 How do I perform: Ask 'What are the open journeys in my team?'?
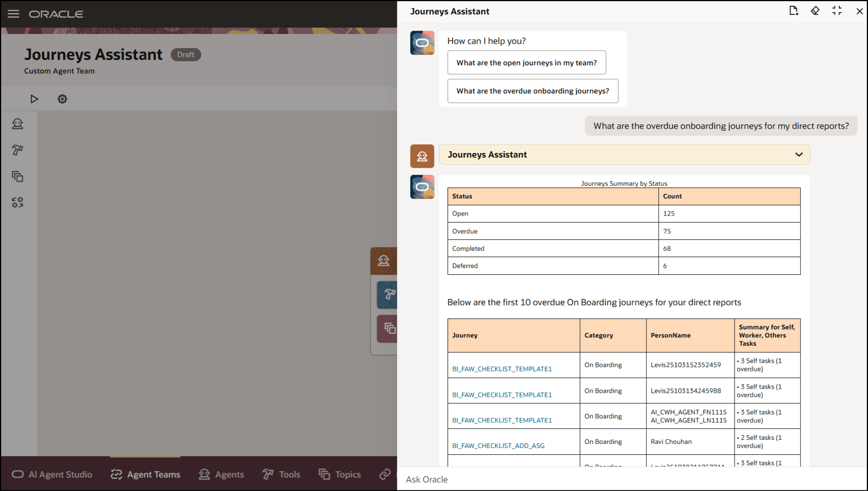pos(527,62)
